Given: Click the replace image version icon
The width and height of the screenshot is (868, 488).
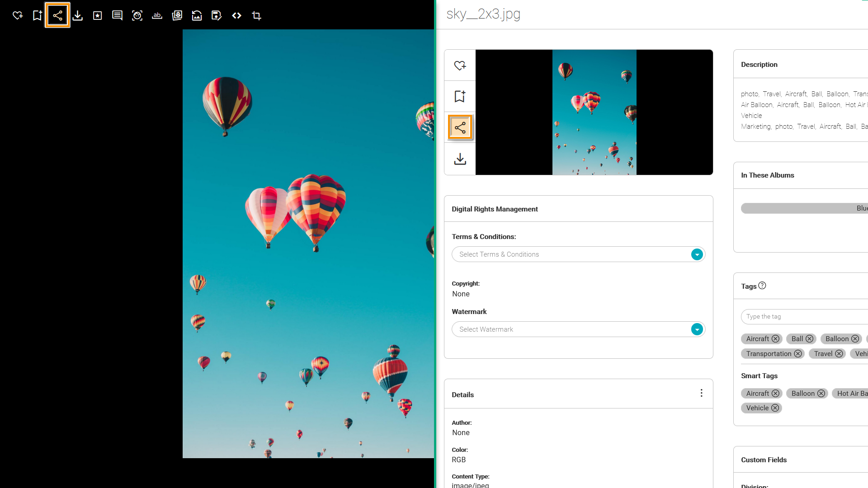Looking at the screenshot, I should (197, 16).
